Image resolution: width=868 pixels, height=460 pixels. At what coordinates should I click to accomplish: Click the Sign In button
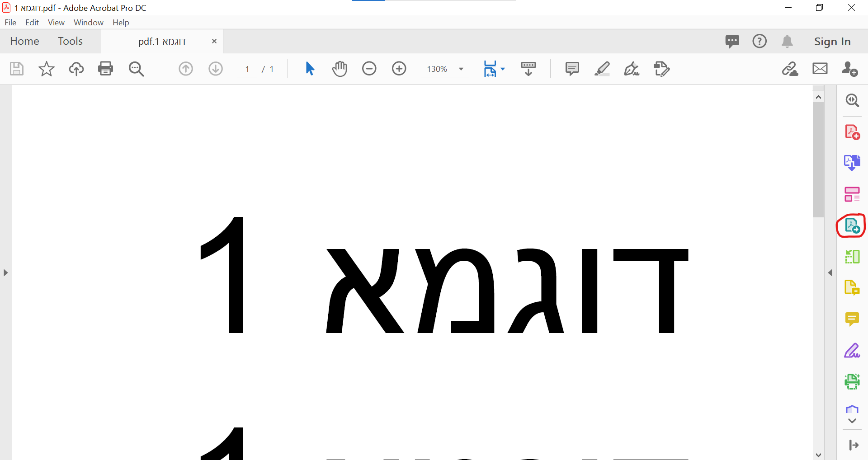pyautogui.click(x=832, y=41)
